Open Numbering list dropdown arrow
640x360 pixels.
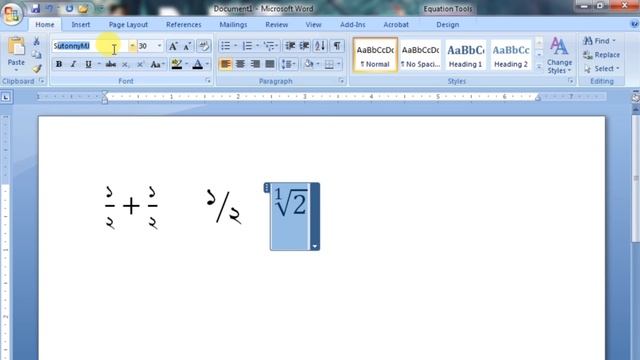pos(258,46)
